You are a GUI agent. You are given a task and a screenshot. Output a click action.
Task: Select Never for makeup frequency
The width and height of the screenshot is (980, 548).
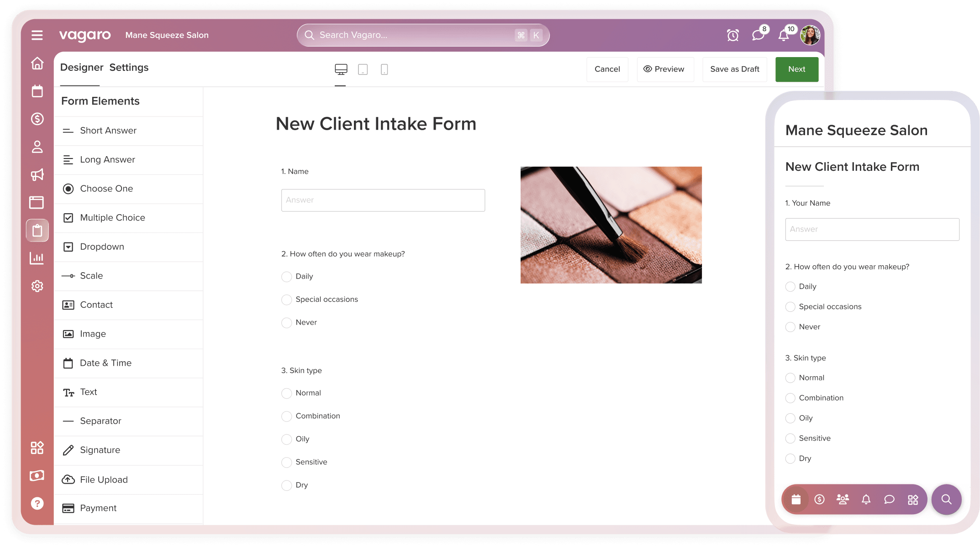click(x=286, y=322)
